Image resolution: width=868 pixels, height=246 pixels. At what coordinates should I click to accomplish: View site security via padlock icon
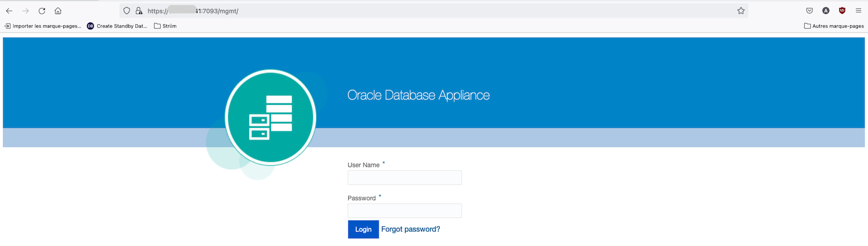pyautogui.click(x=139, y=11)
